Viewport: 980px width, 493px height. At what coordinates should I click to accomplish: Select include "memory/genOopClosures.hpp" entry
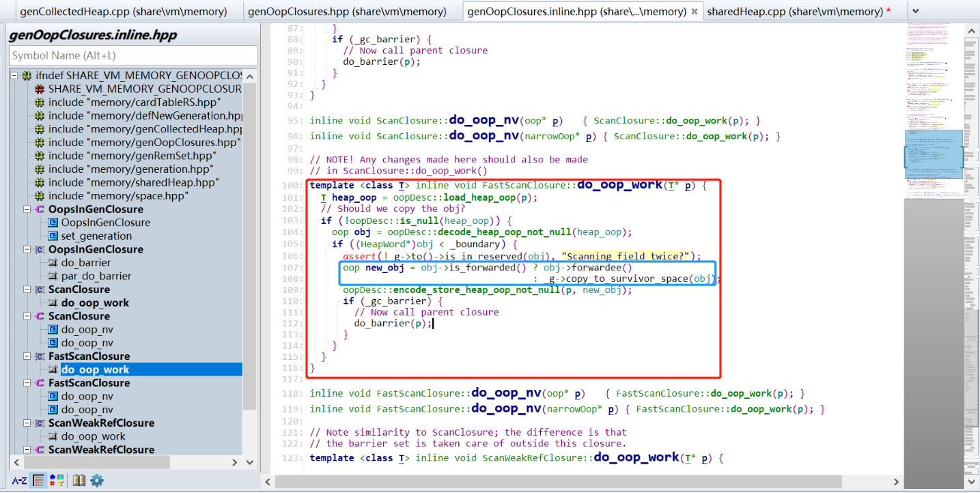[144, 142]
